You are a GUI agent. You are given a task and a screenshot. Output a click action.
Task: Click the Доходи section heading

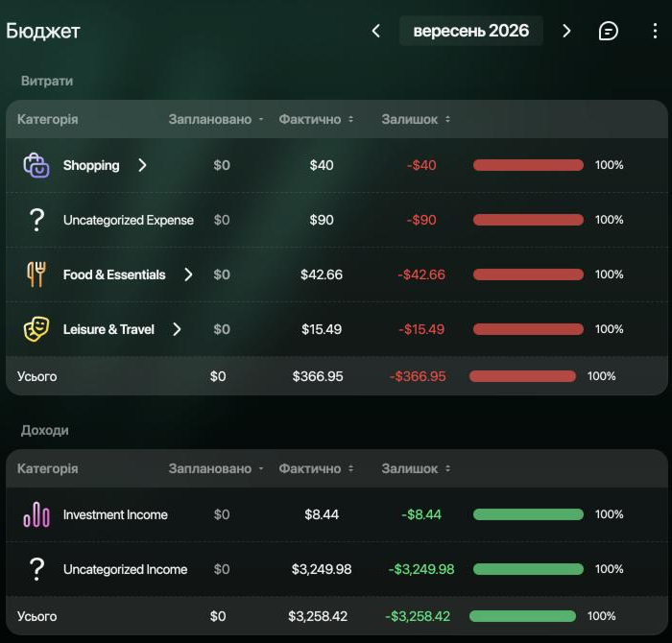tap(44, 430)
